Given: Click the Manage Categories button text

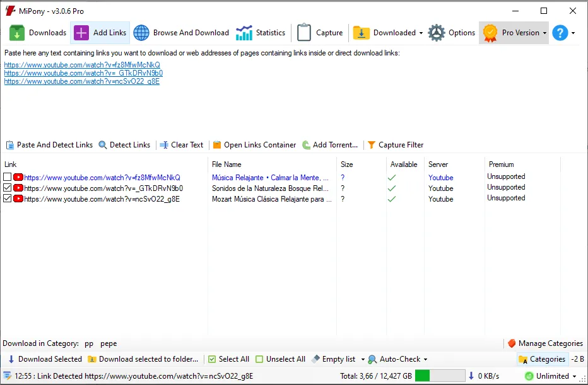Looking at the screenshot, I should [551, 343].
